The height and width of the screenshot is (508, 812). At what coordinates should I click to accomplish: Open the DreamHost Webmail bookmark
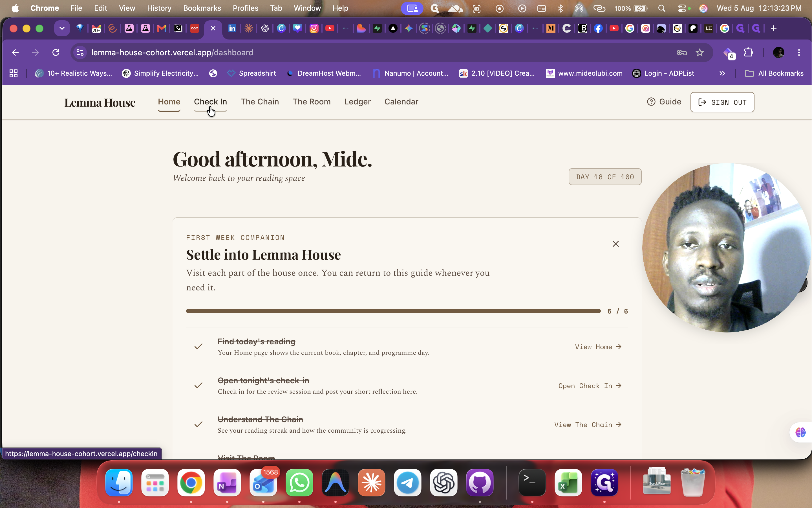tap(324, 73)
